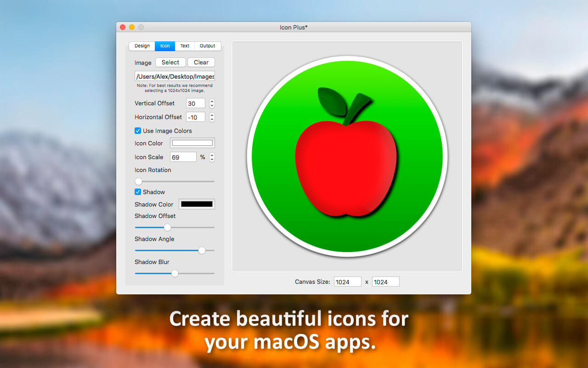Viewport: 588px width, 368px height.
Task: Click the Canvas Size height field
Action: (386, 282)
